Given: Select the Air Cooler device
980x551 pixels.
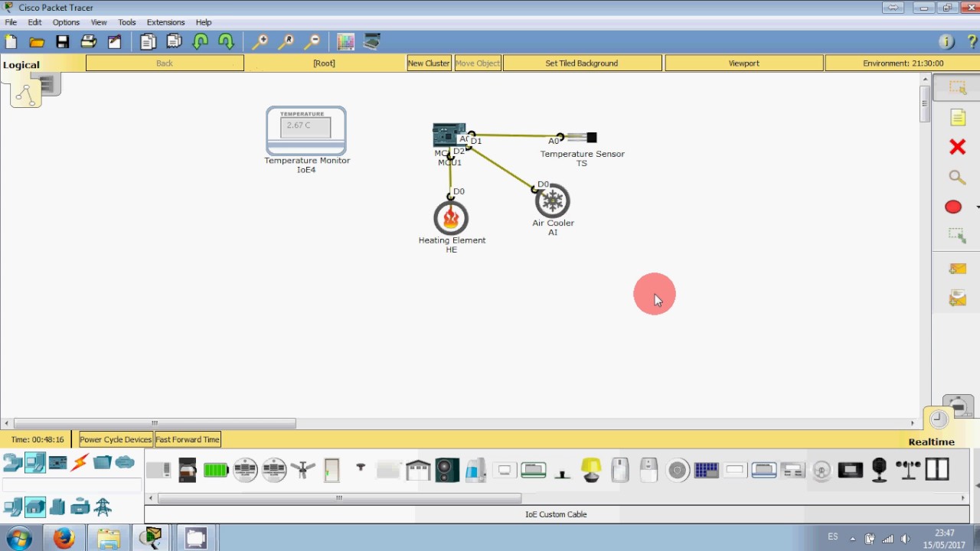Looking at the screenshot, I should click(x=552, y=201).
